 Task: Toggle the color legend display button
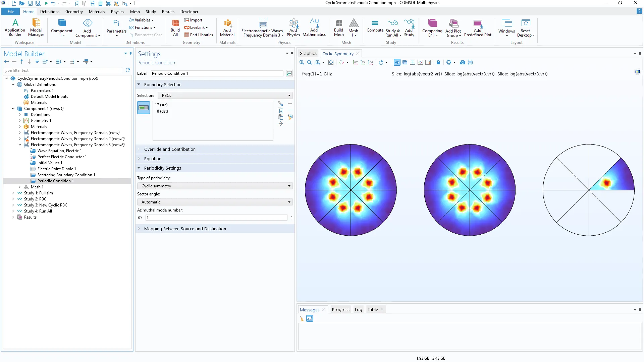[428, 62]
